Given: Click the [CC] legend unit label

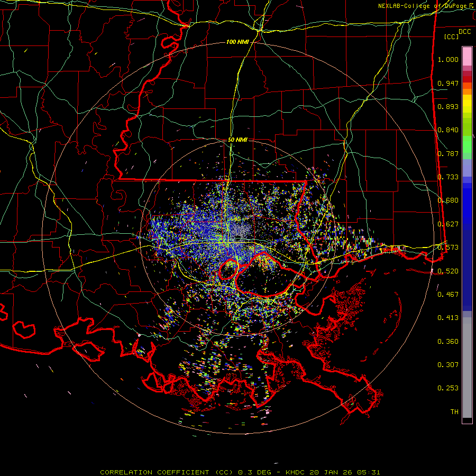Looking at the screenshot, I should (x=452, y=36).
